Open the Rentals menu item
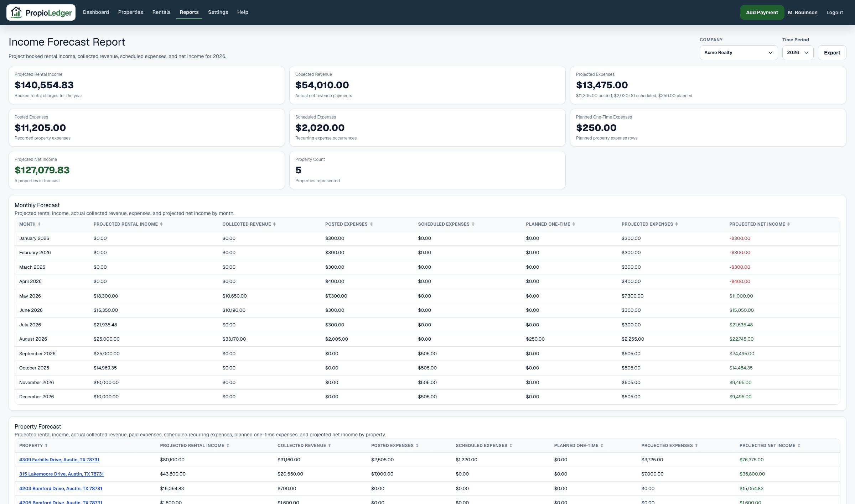855x504 pixels. point(161,12)
